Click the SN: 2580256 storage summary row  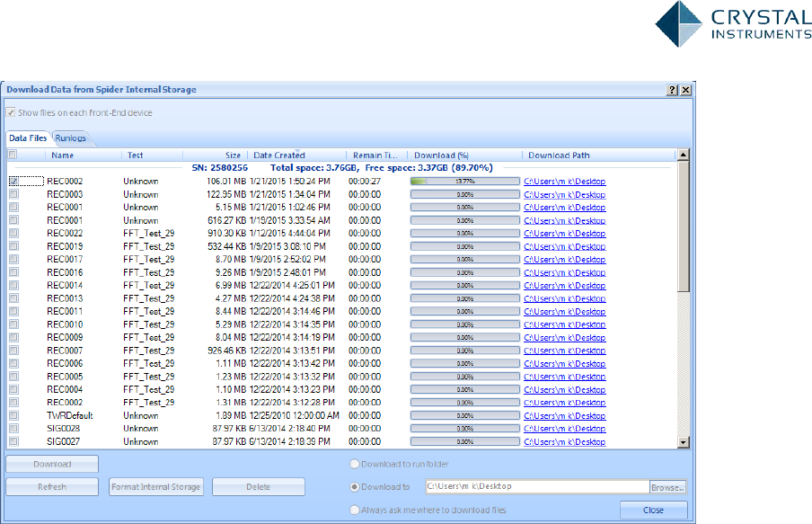pyautogui.click(x=342, y=167)
